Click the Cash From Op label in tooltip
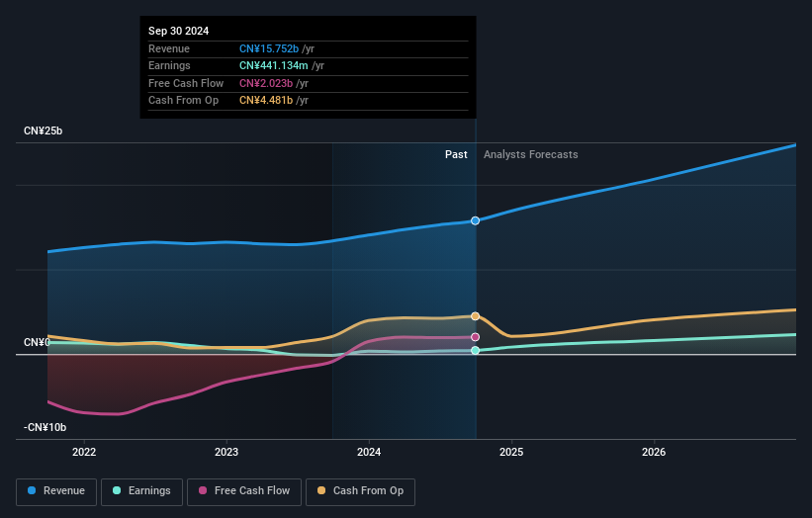This screenshot has width=812, height=518. click(183, 101)
